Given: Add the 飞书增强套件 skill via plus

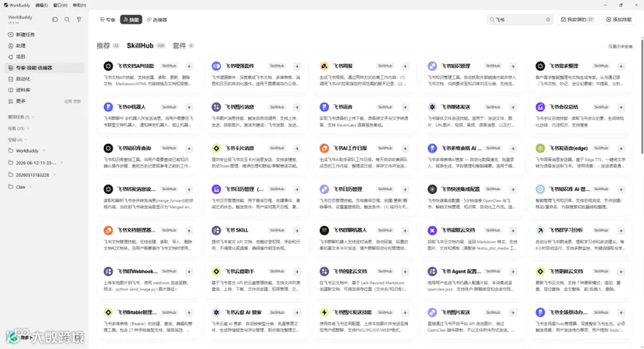Looking at the screenshot, I should coord(297,66).
